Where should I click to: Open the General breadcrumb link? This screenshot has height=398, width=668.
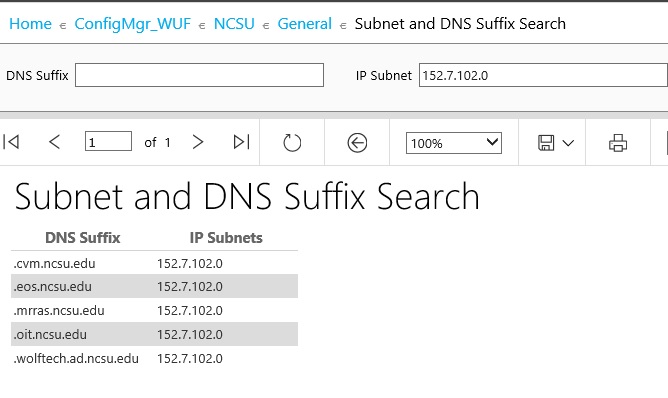click(305, 24)
